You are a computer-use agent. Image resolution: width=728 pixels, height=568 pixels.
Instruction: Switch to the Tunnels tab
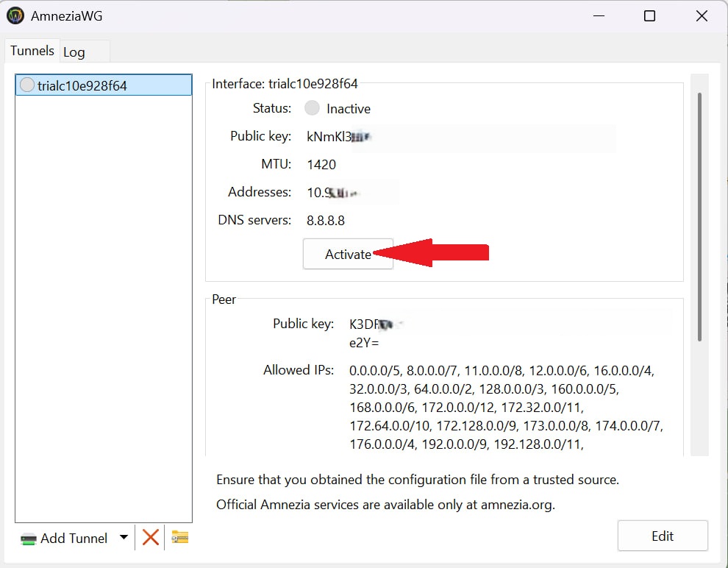coord(32,51)
